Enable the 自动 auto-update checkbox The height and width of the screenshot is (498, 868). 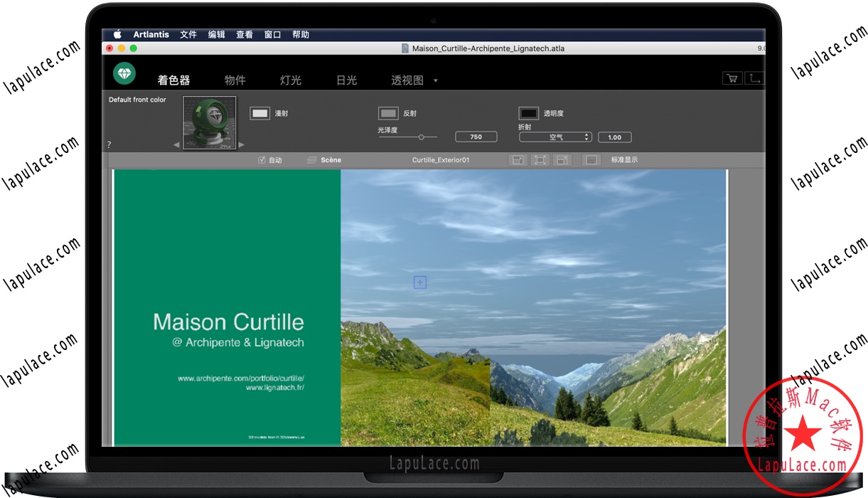[262, 159]
